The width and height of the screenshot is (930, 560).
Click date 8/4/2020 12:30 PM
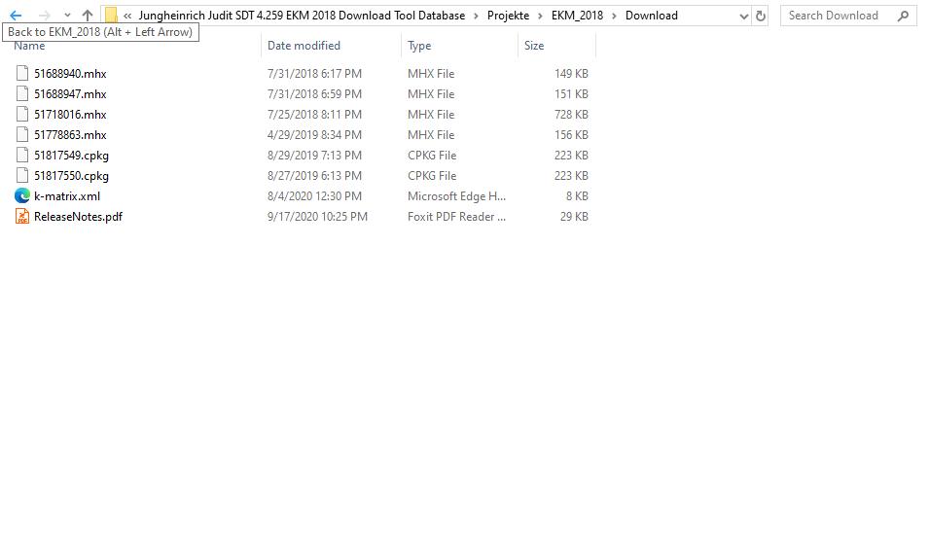(x=314, y=196)
